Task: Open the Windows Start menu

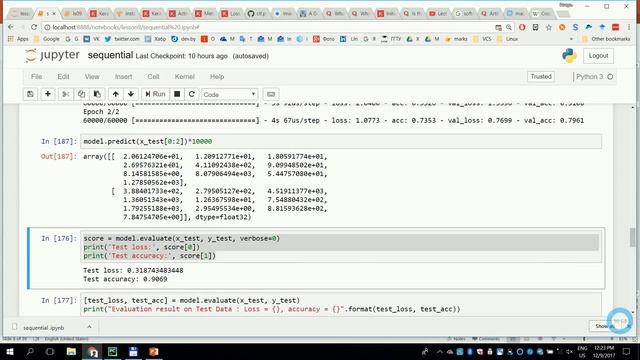Action: click(9, 351)
